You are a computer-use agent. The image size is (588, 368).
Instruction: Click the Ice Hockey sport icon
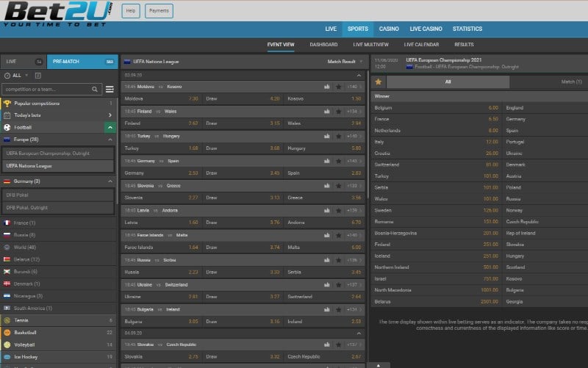click(x=7, y=357)
